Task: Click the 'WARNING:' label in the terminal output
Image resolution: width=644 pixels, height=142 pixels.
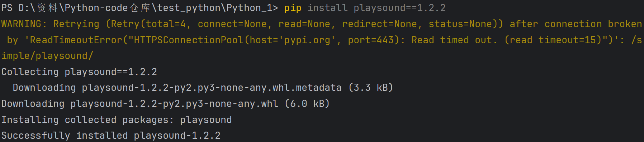Action: coord(24,24)
